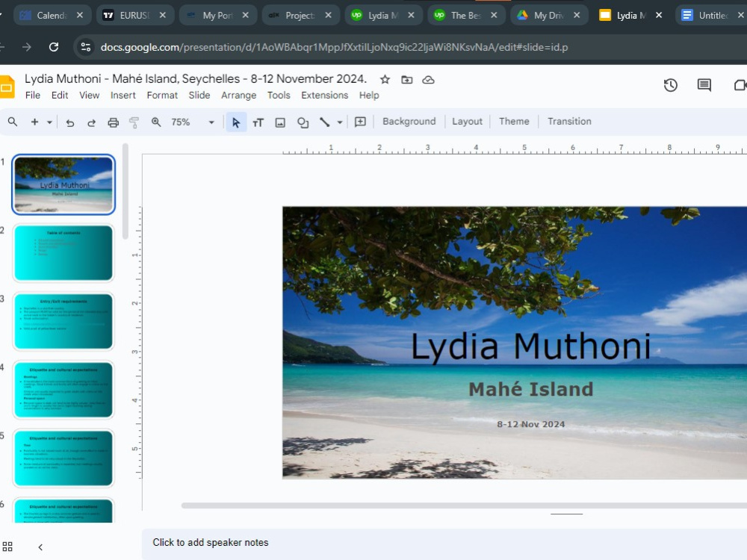This screenshot has width=747, height=560.
Task: Select the 8-12 Nov 2024 date text
Action: tap(530, 424)
